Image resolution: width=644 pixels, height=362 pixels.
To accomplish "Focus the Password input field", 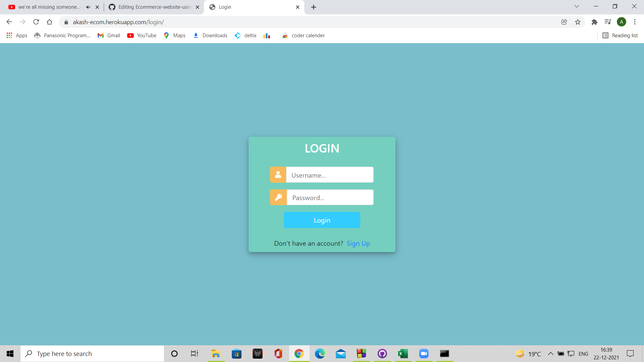I will (x=329, y=197).
